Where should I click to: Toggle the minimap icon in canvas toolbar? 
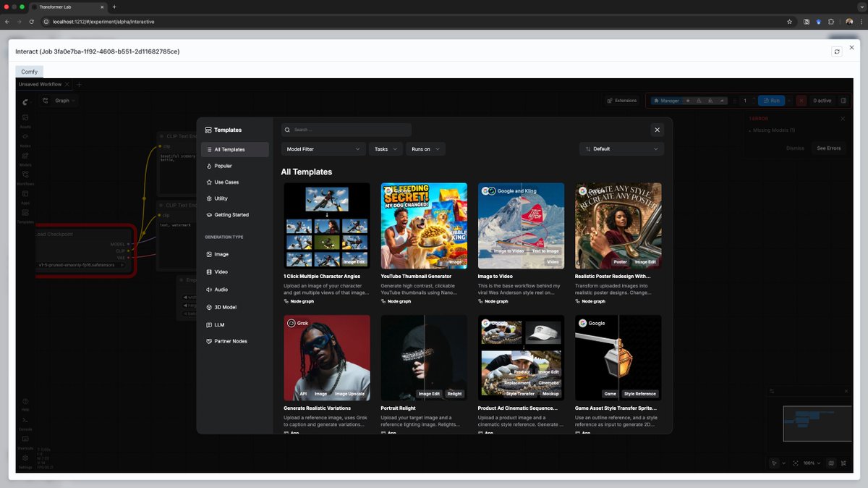point(831,463)
